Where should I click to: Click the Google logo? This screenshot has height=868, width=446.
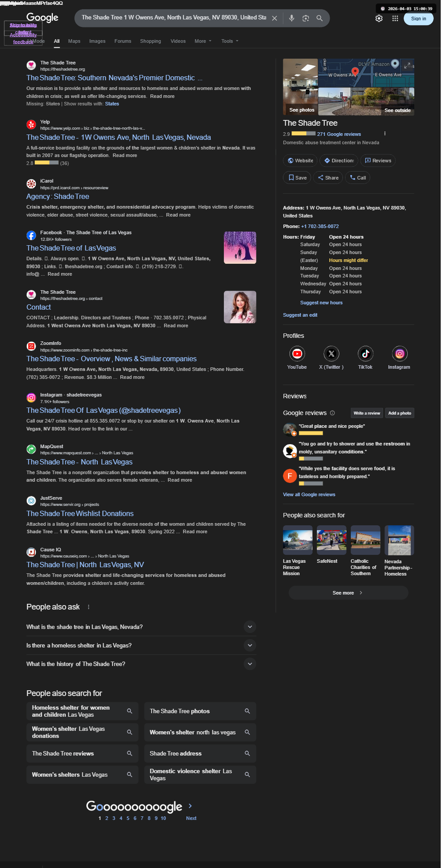pos(42,18)
